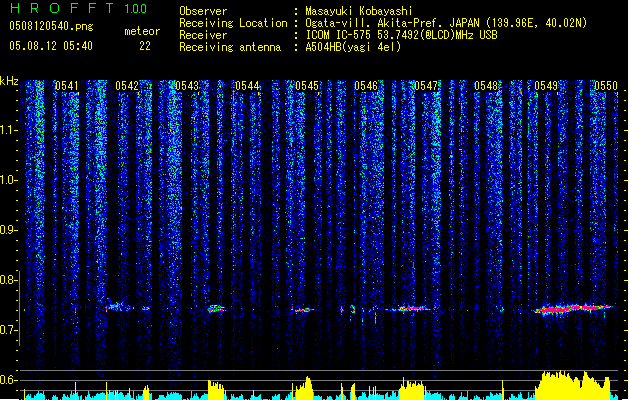Select the file name 0508120540.png
This screenshot has height=400, width=629.
click(x=51, y=26)
